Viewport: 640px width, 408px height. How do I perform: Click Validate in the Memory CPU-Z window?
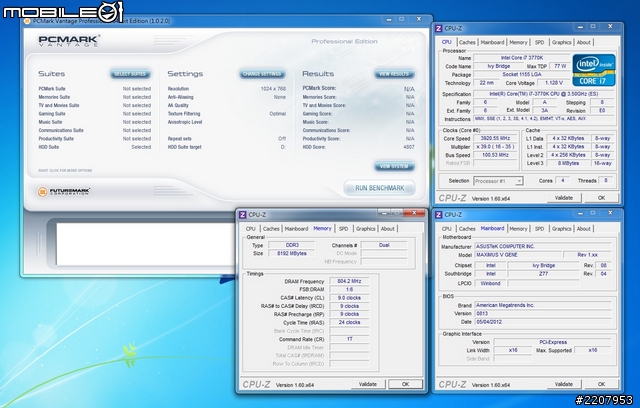pyautogui.click(x=368, y=384)
